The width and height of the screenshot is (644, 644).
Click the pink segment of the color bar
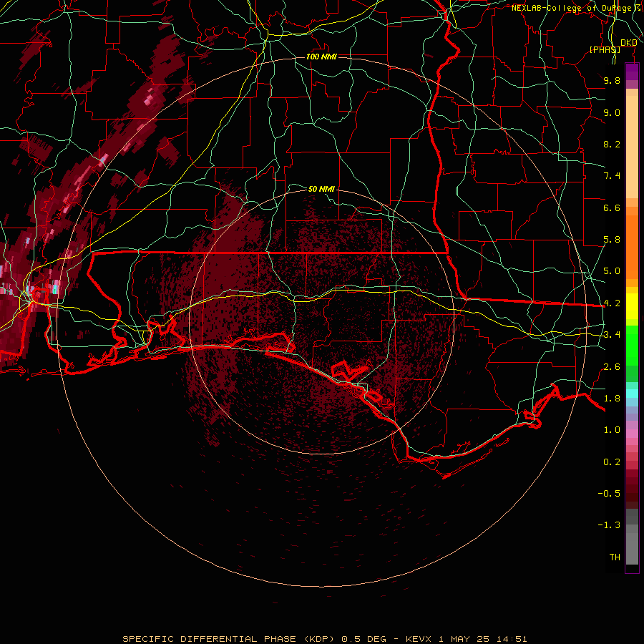(x=632, y=434)
